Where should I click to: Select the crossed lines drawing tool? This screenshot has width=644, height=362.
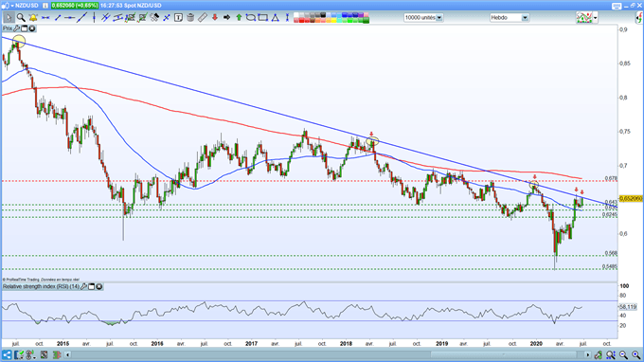pos(106,18)
